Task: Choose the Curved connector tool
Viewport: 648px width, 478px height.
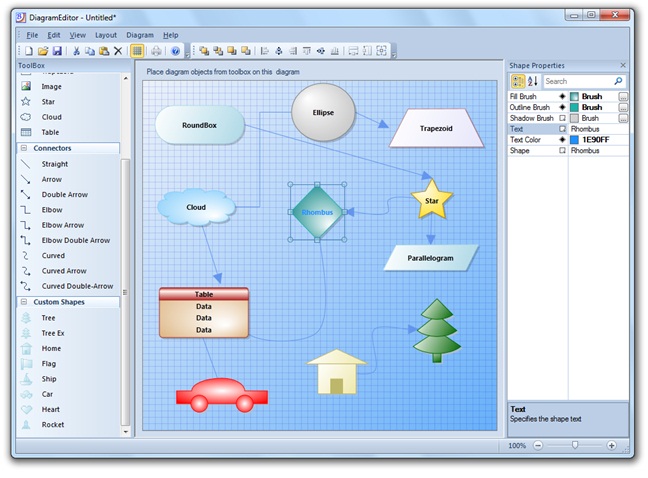Action: [53, 255]
